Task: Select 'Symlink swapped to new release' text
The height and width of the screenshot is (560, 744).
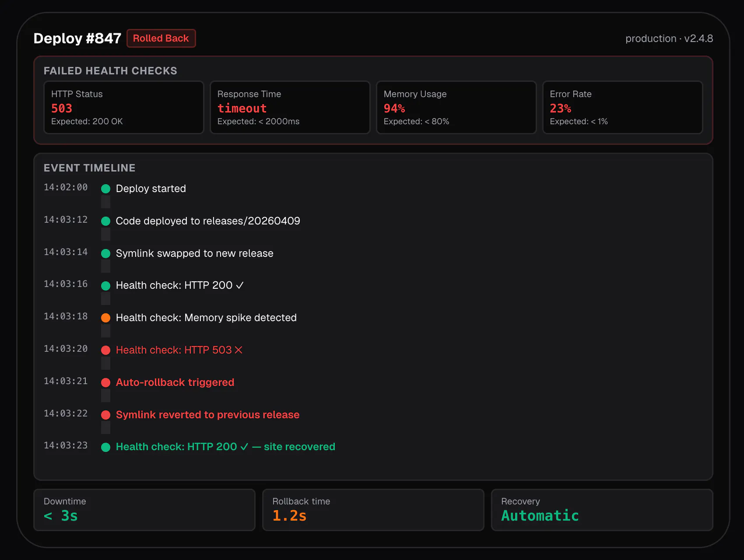Action: pyautogui.click(x=195, y=253)
